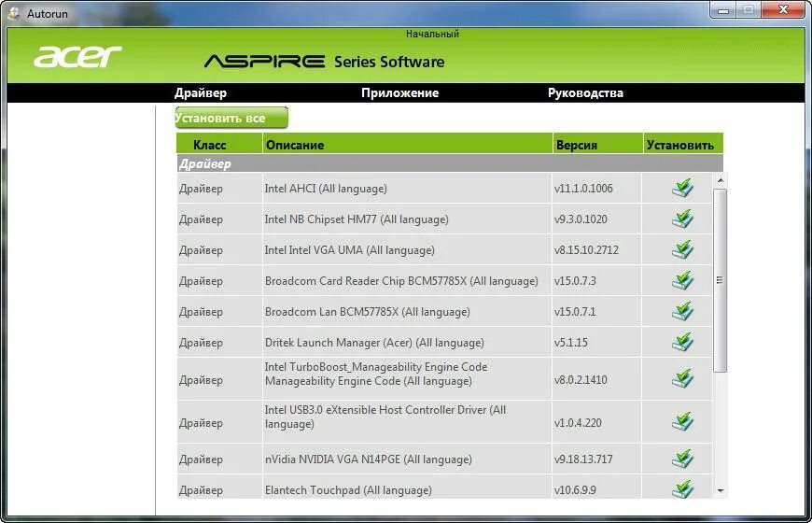812x523 pixels.
Task: Select nVidia NVIDIA VGA N14PGE text
Action: [368, 459]
